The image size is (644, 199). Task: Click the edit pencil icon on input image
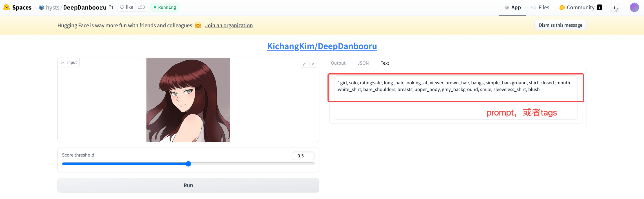click(x=304, y=64)
